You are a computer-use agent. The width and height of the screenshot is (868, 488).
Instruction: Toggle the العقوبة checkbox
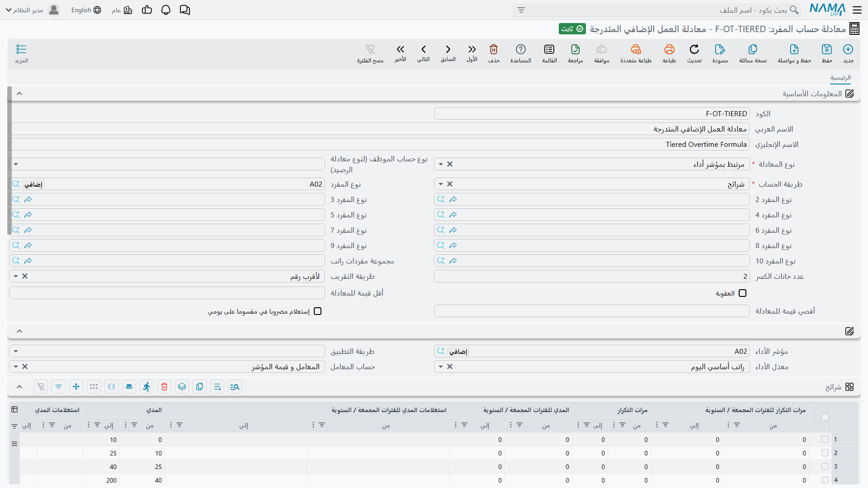point(742,293)
